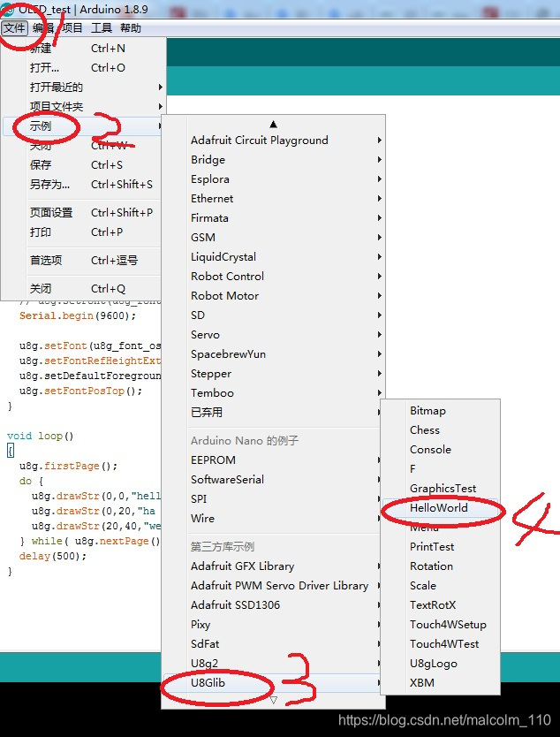This screenshot has height=737, width=560.
Task: Click the delay(500); code line
Action: (53, 556)
